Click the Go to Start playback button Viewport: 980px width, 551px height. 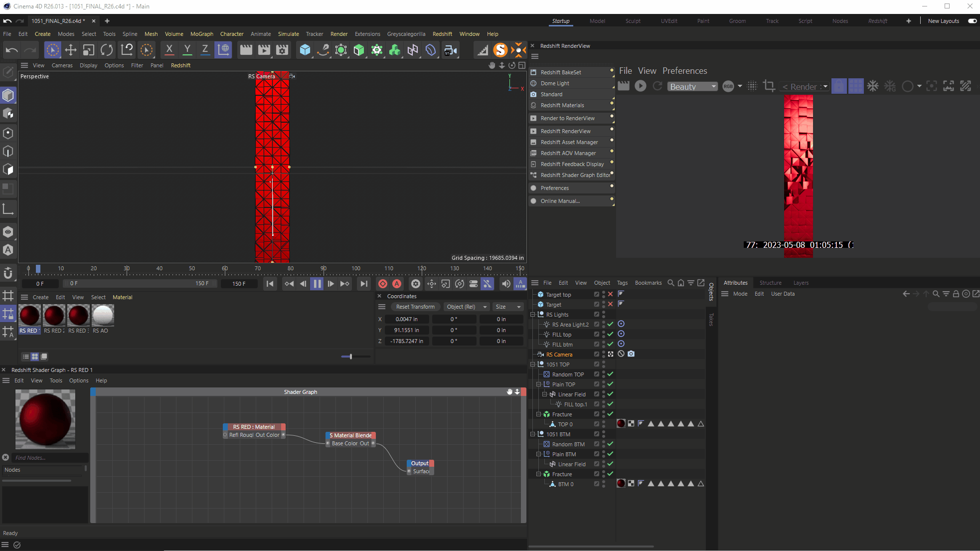click(270, 284)
